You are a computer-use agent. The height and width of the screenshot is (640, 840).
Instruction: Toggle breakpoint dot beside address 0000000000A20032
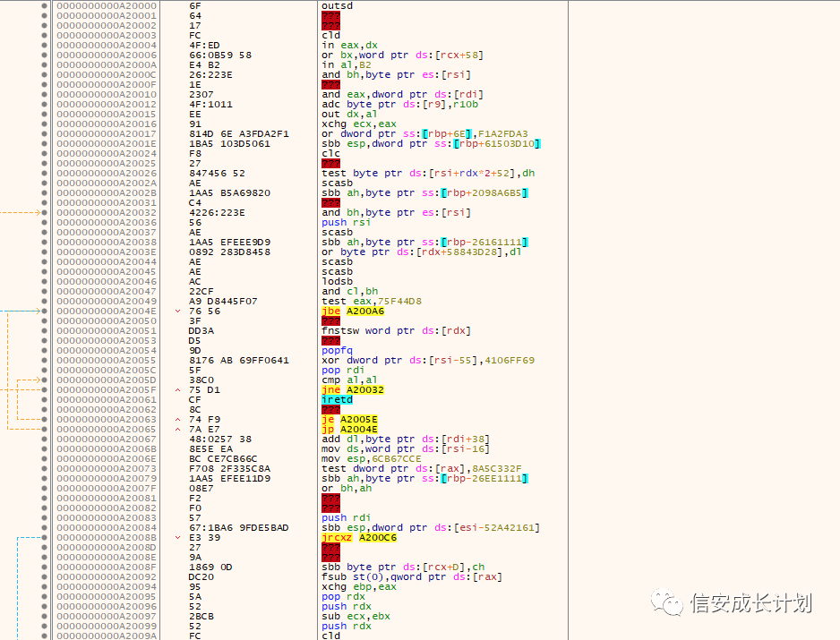click(x=45, y=213)
